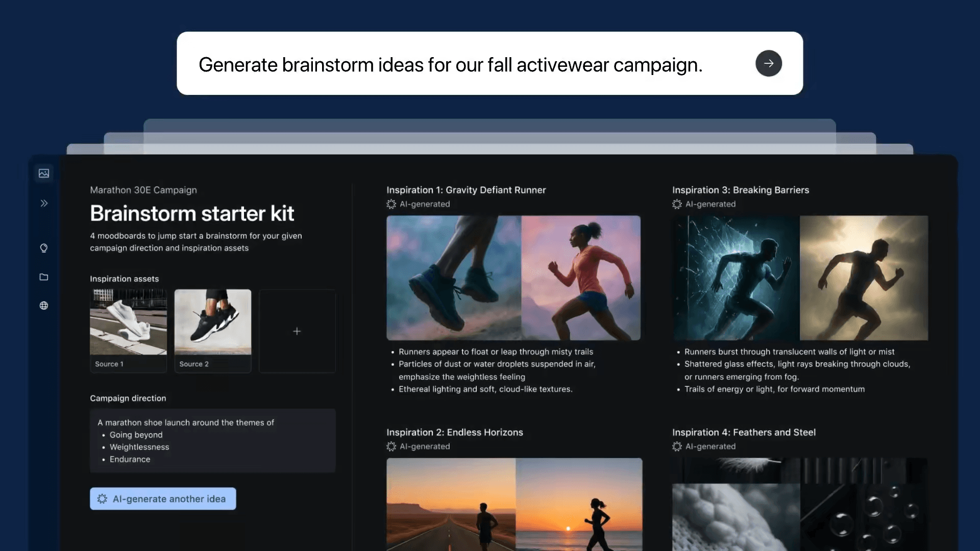The width and height of the screenshot is (980, 551).
Task: Click AI-generated sparkle icon under Inspiration 1
Action: coord(391,204)
